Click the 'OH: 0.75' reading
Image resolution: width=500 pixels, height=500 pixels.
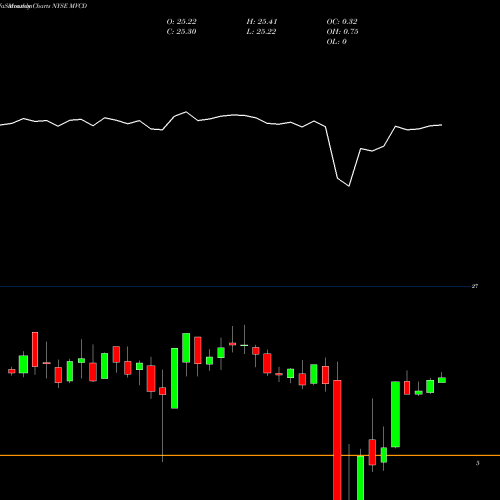[342, 32]
